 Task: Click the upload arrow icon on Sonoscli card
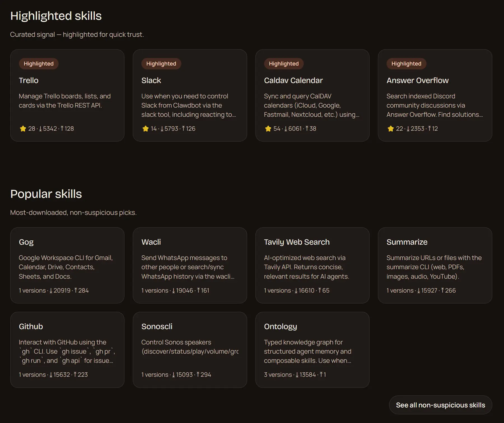coord(198,375)
